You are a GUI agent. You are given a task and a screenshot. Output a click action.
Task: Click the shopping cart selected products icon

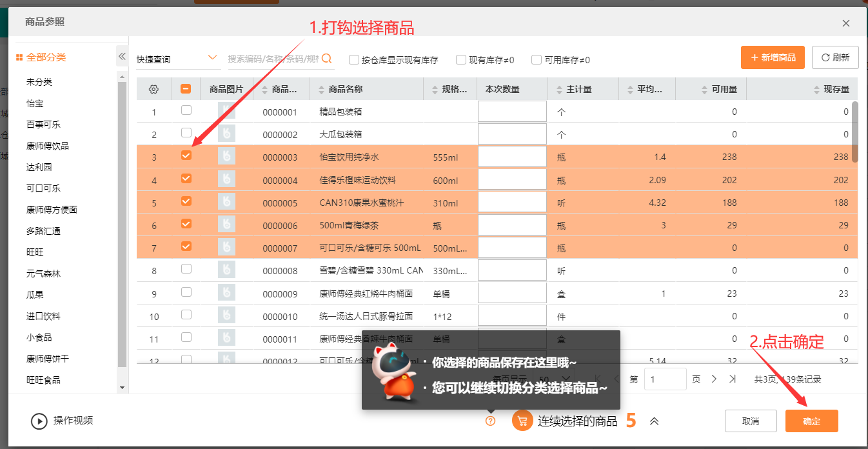click(x=522, y=421)
